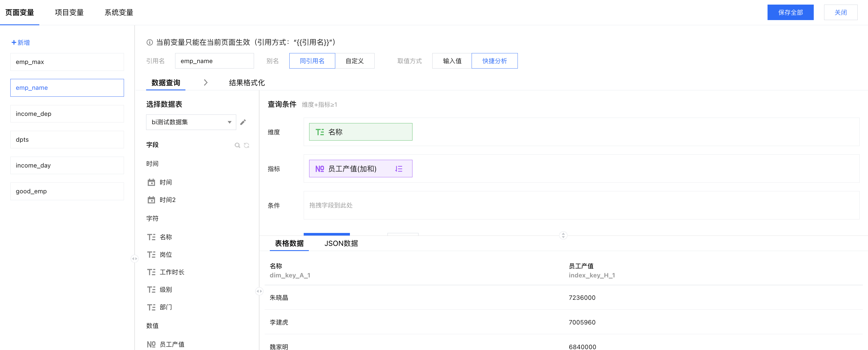This screenshot has width=868, height=350.
Task: Select 输入值 as value method
Action: (x=452, y=61)
